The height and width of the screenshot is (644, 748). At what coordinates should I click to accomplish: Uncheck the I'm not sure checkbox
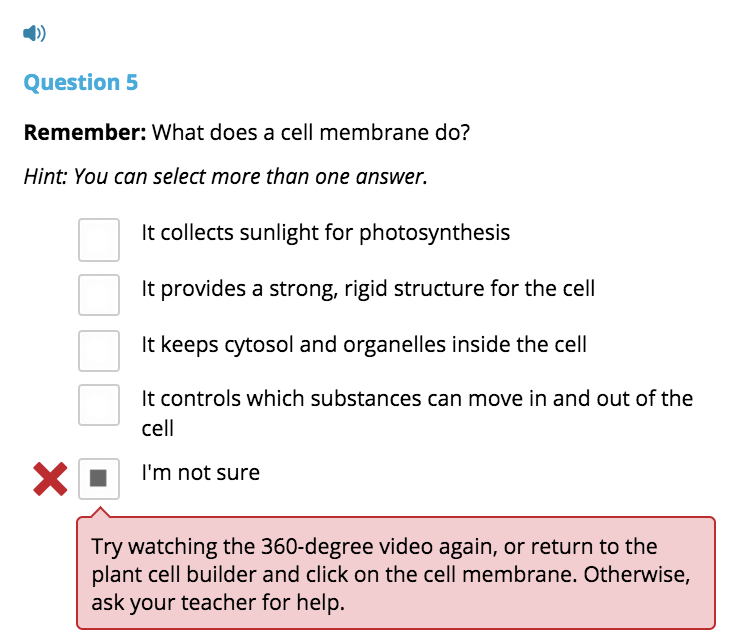click(x=99, y=478)
